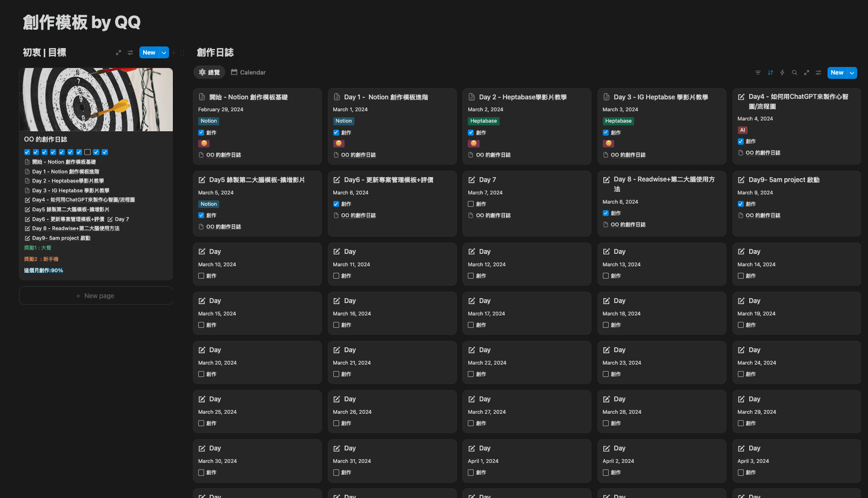Tick 創作 checkbox on March 10, 2024 card
This screenshot has height=498, width=868.
pyautogui.click(x=201, y=276)
